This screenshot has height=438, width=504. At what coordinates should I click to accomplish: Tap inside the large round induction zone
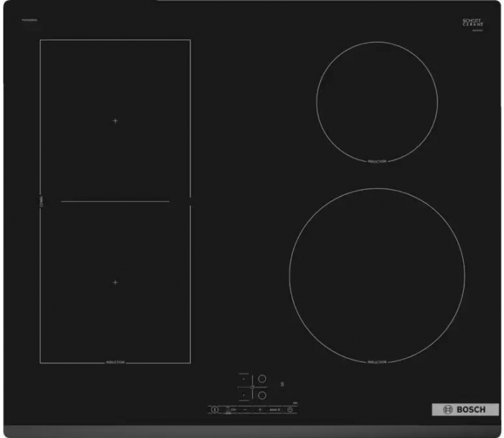(x=377, y=275)
